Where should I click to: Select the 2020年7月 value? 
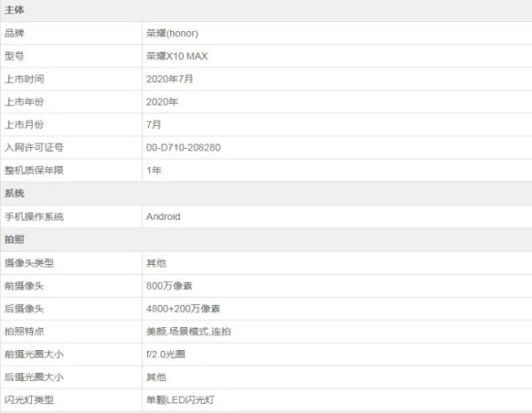coord(169,79)
